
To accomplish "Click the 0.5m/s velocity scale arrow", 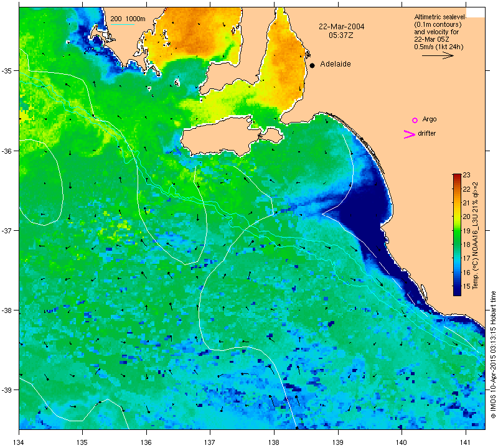I will pyautogui.click(x=438, y=55).
